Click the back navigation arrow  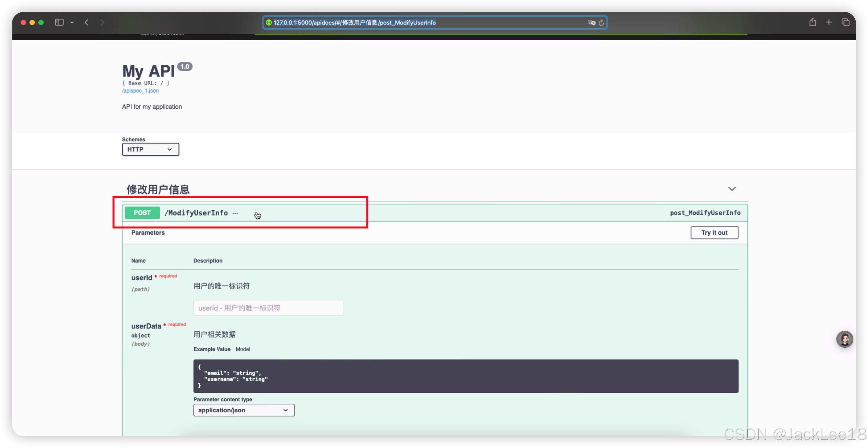87,22
